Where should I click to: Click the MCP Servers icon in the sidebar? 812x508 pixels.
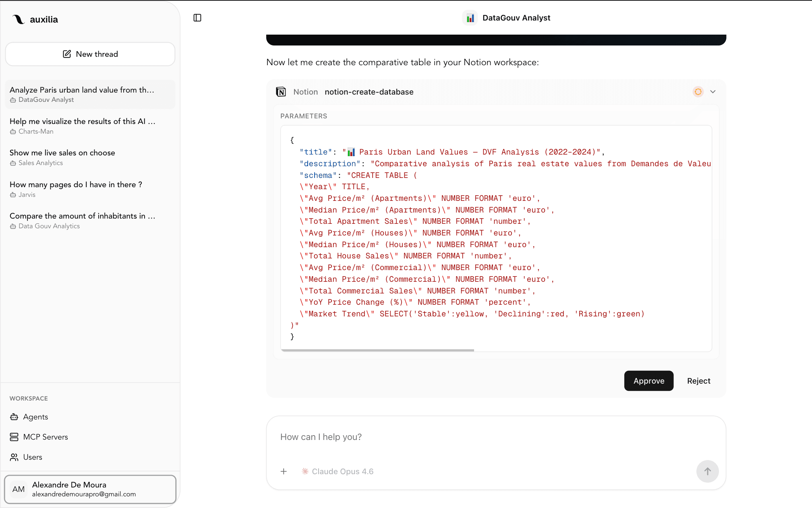tap(14, 437)
